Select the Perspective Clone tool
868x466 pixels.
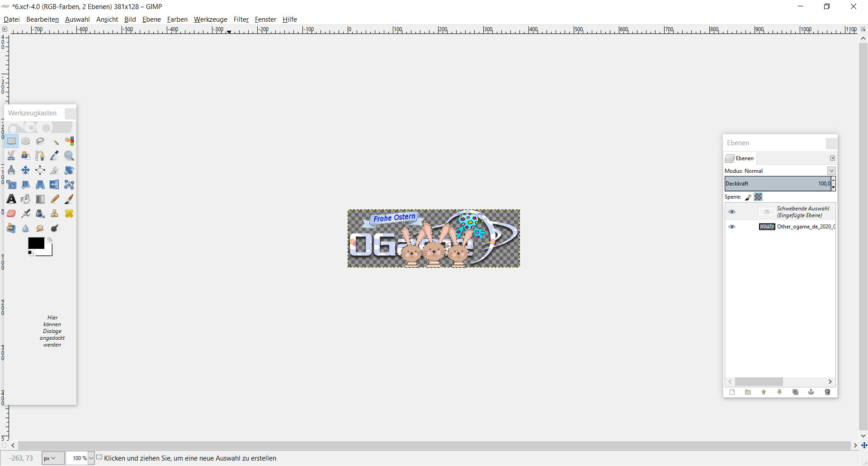click(11, 228)
